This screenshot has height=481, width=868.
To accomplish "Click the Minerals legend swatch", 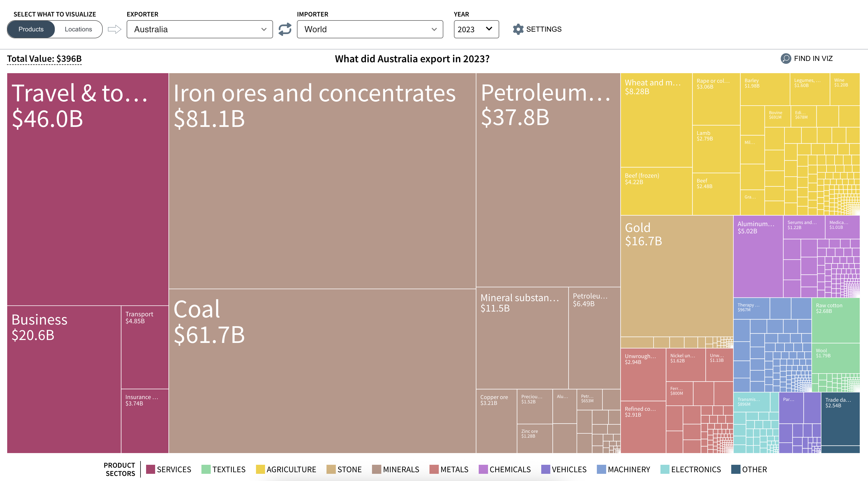I will pyautogui.click(x=376, y=469).
